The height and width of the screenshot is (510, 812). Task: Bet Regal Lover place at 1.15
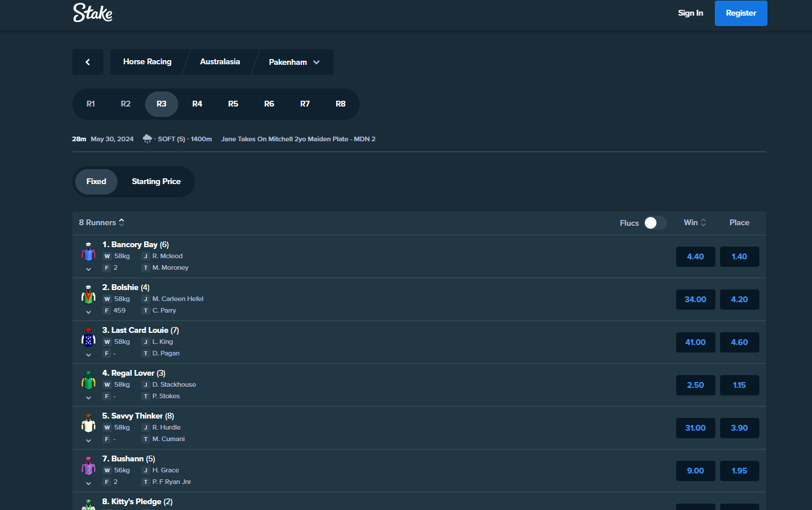click(740, 385)
